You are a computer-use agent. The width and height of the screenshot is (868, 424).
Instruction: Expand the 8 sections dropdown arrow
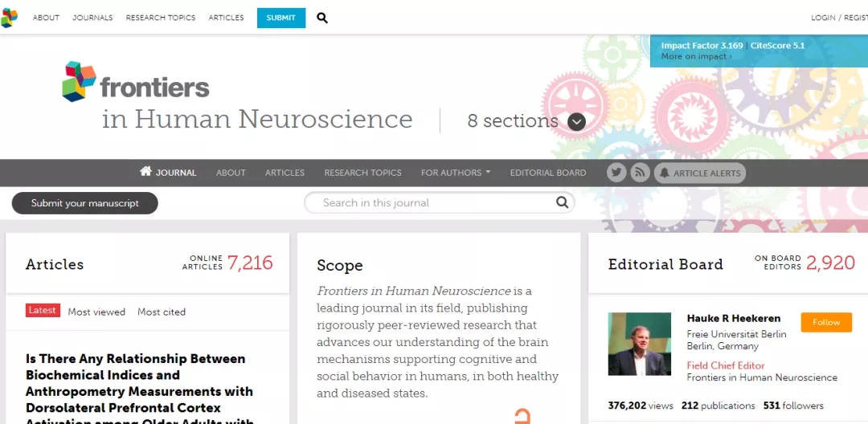576,121
